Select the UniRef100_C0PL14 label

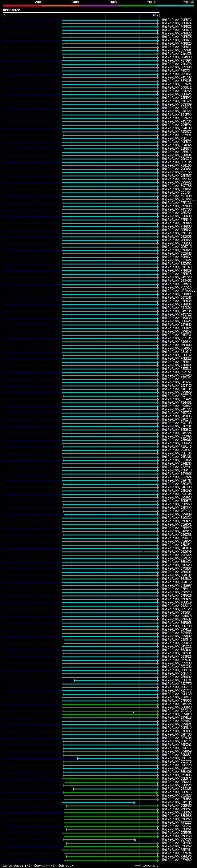[x=177, y=670]
